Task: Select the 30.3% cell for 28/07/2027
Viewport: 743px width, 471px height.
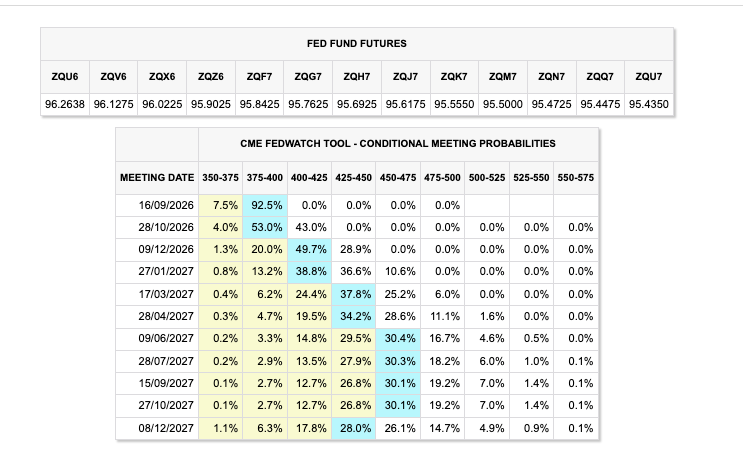Action: [398, 361]
